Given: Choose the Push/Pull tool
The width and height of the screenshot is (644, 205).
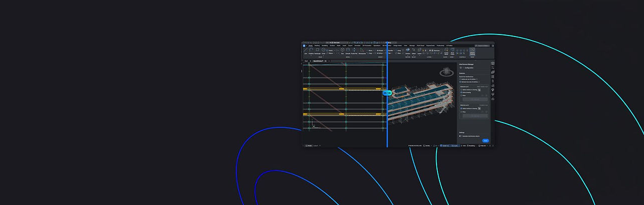Looking at the screenshot, I should [x=354, y=51].
